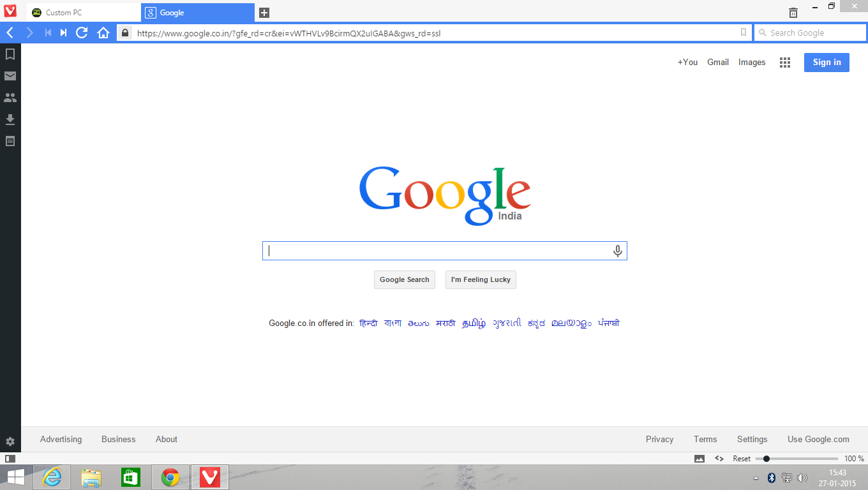Open File Explorer from the taskbar
This screenshot has width=868, height=490.
pyautogui.click(x=91, y=477)
